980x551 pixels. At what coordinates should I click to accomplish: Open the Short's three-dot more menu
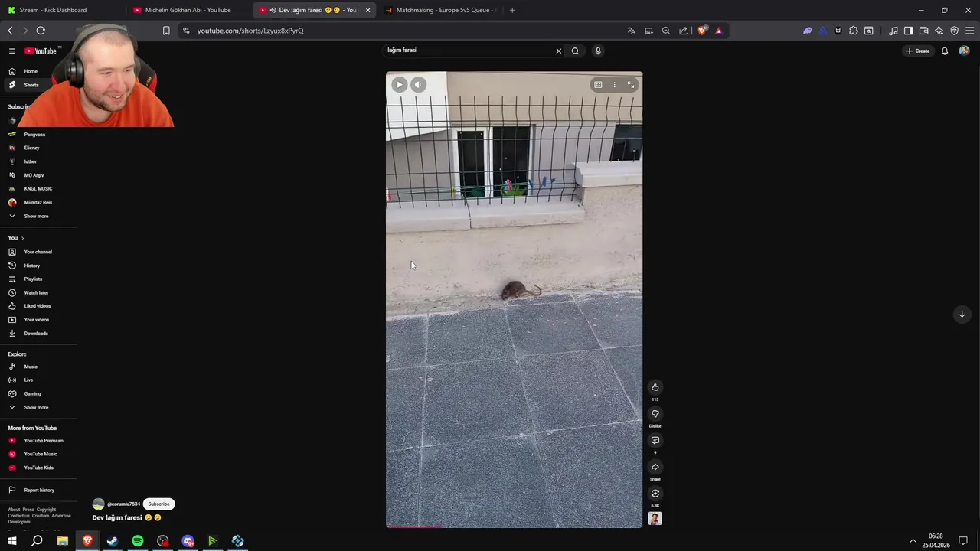pyautogui.click(x=614, y=85)
